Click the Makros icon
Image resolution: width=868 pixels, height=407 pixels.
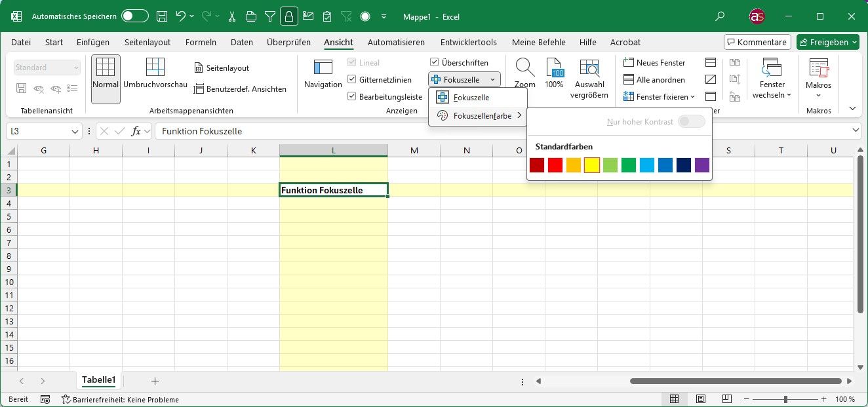818,68
